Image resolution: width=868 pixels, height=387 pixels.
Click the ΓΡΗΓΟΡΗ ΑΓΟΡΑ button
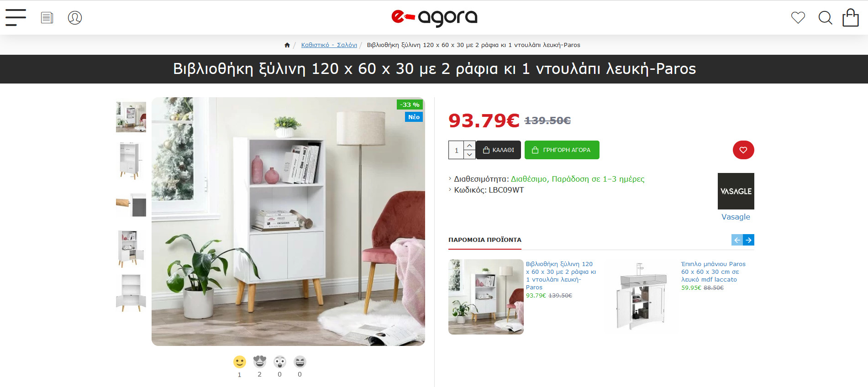pos(562,150)
